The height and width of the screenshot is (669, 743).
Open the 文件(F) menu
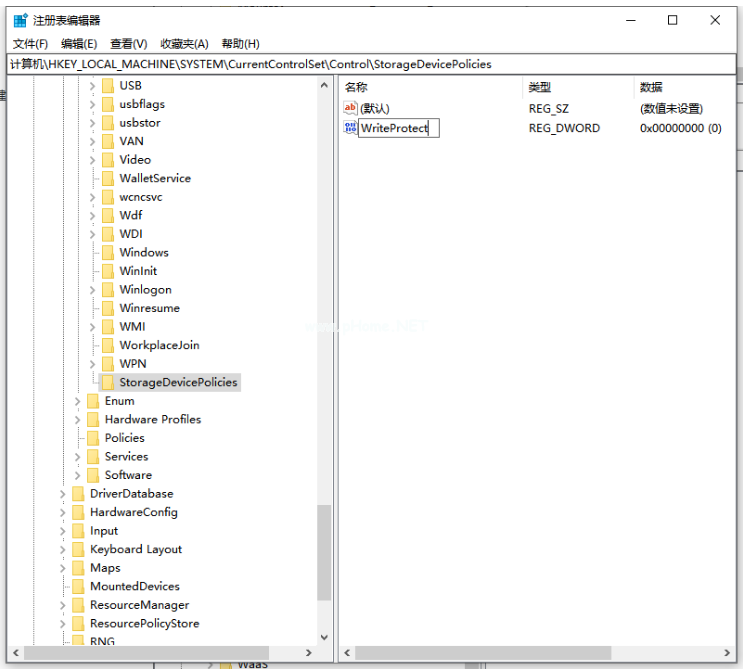tap(30, 44)
